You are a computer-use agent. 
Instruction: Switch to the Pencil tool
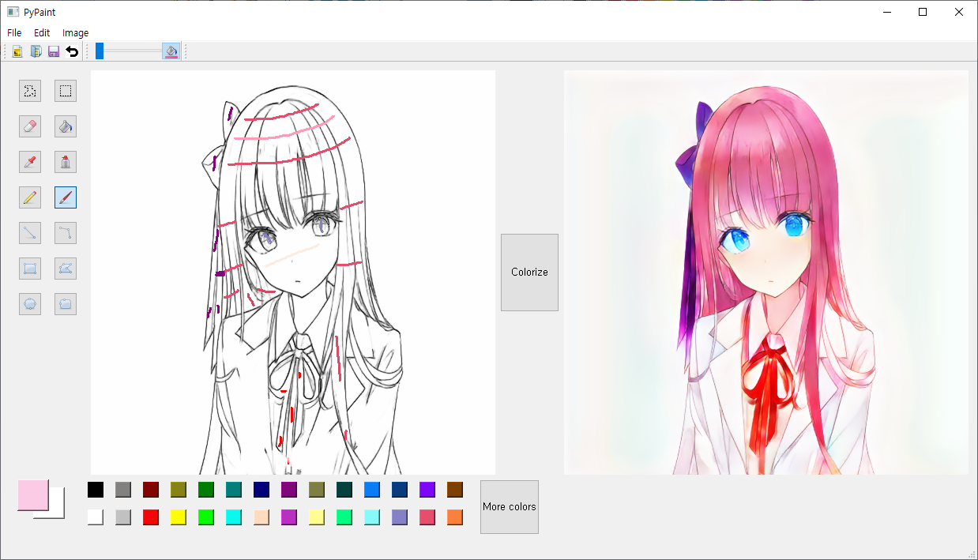(x=30, y=197)
